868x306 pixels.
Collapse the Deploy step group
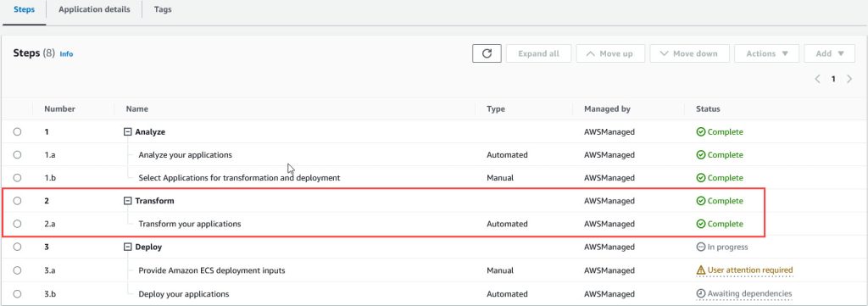tap(128, 248)
